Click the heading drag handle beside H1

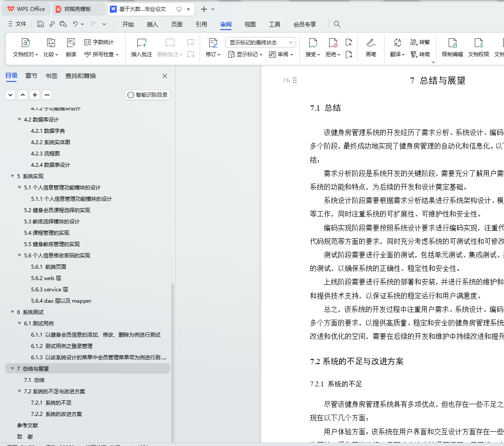295,80
